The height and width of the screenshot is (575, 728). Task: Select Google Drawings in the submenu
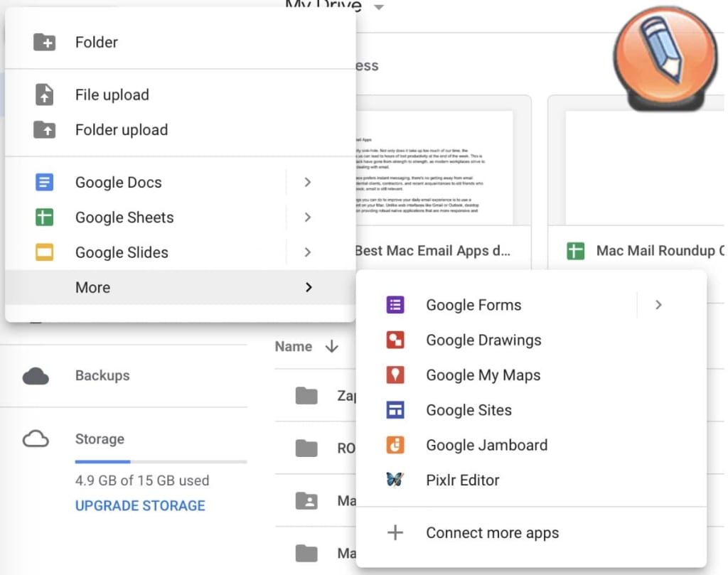click(531, 340)
